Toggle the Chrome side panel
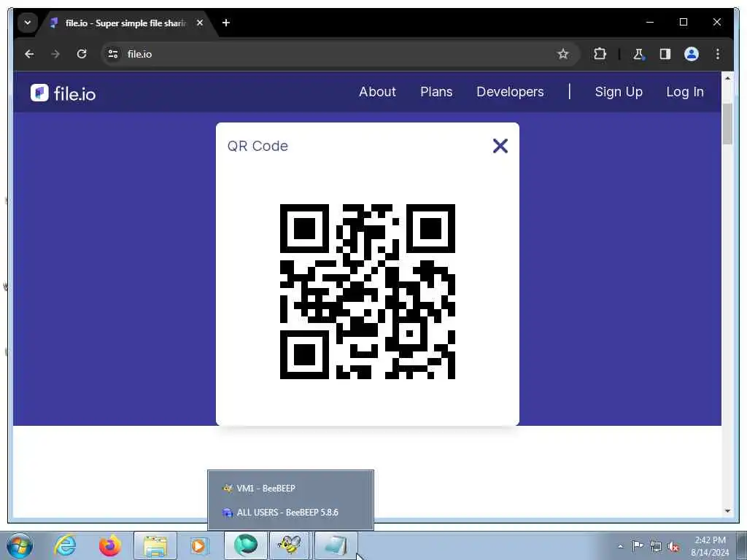This screenshot has width=747, height=560. [x=665, y=54]
